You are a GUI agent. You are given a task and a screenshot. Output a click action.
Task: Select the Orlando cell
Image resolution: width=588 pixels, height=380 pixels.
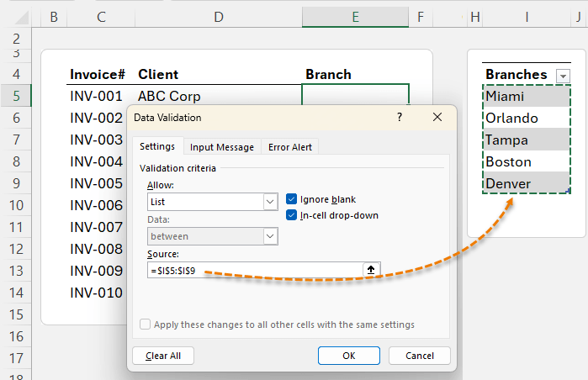[527, 118]
